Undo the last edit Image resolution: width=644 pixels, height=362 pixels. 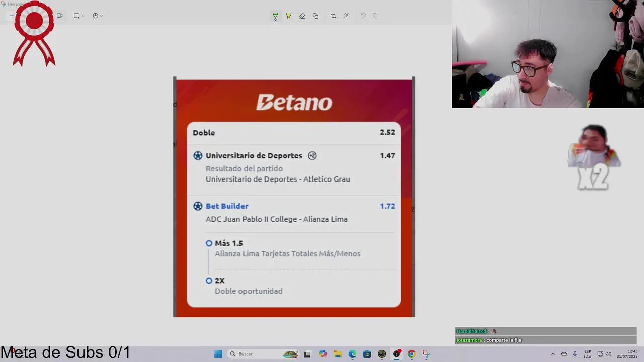[363, 16]
